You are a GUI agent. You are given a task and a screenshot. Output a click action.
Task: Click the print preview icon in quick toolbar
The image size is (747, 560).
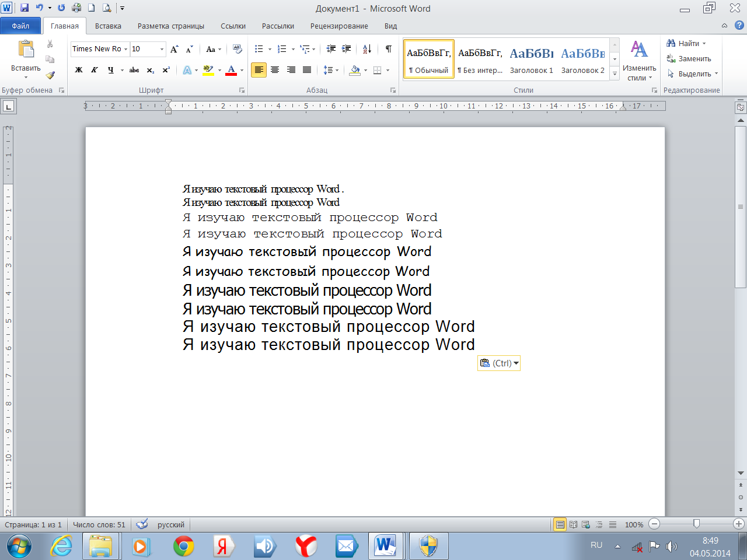[107, 8]
